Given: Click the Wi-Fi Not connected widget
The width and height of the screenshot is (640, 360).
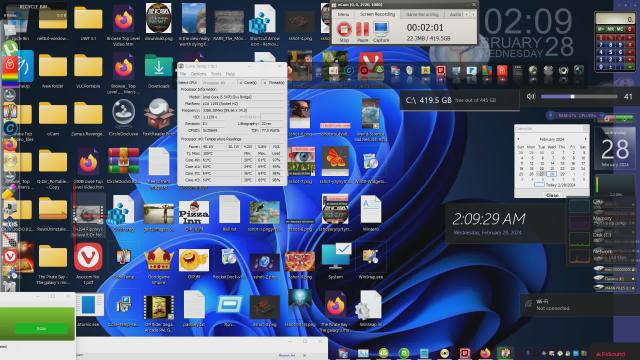Looking at the screenshot, I should 581,304.
